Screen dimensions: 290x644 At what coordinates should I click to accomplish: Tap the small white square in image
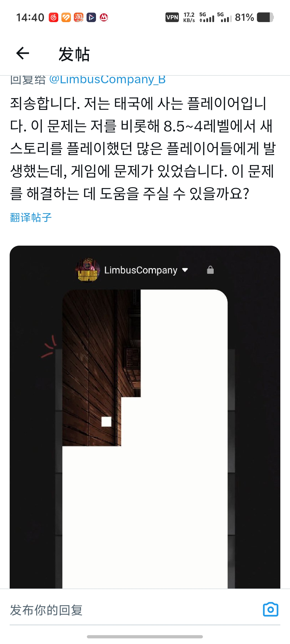[106, 422]
